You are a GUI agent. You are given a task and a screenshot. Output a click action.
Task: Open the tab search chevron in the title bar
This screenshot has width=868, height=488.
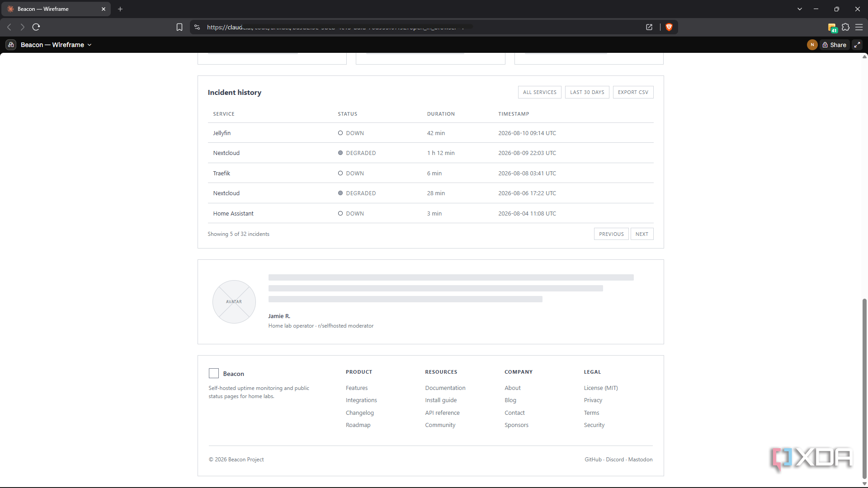pyautogui.click(x=800, y=9)
